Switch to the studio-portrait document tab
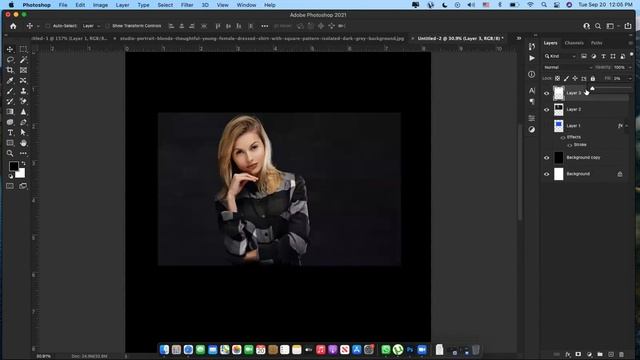This screenshot has width=640, height=360. coord(262,38)
